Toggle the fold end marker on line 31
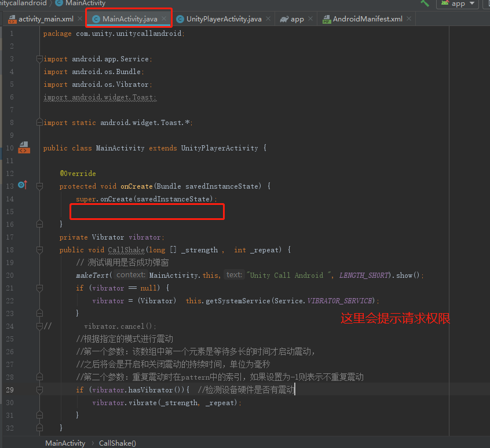The width and height of the screenshot is (490, 448). (x=39, y=415)
